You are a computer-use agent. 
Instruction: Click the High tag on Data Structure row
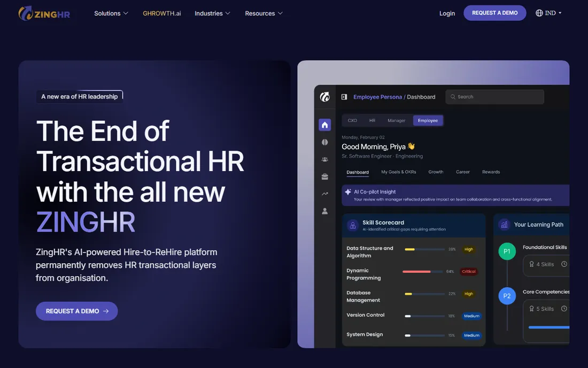pyautogui.click(x=468, y=249)
